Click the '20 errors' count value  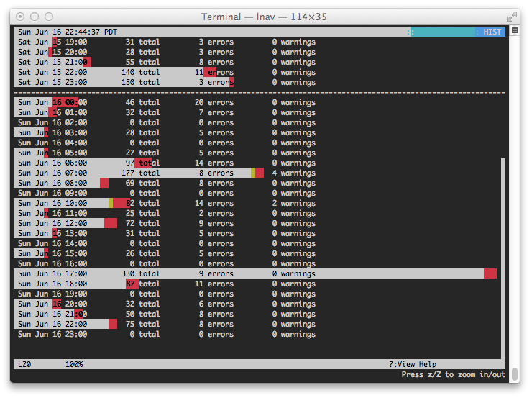(214, 102)
